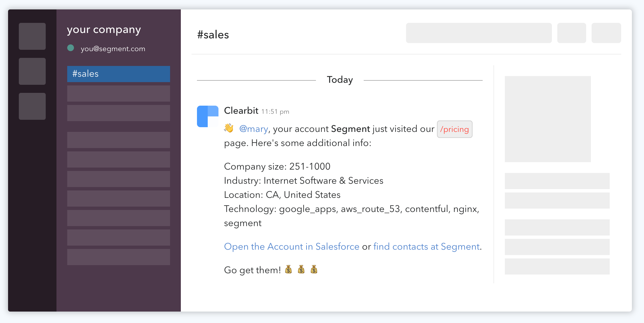Click the rightmost header placeholder button

tap(606, 33)
